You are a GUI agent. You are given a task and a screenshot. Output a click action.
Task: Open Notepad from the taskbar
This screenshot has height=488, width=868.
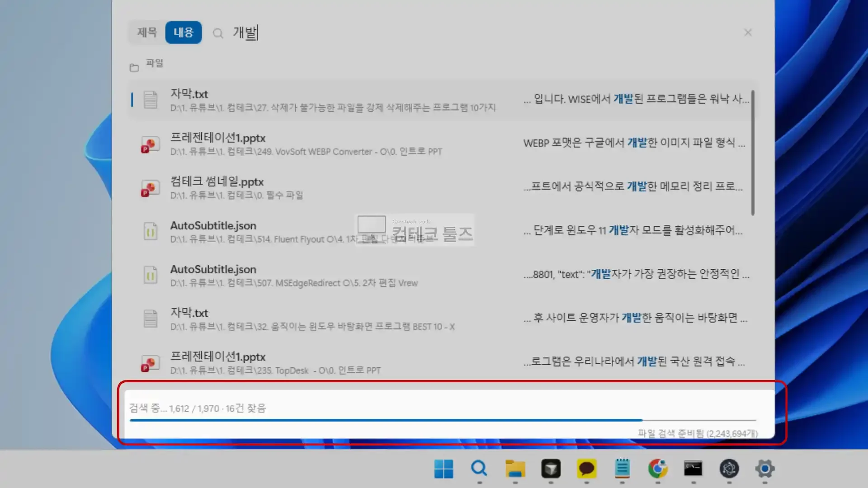coord(622,469)
